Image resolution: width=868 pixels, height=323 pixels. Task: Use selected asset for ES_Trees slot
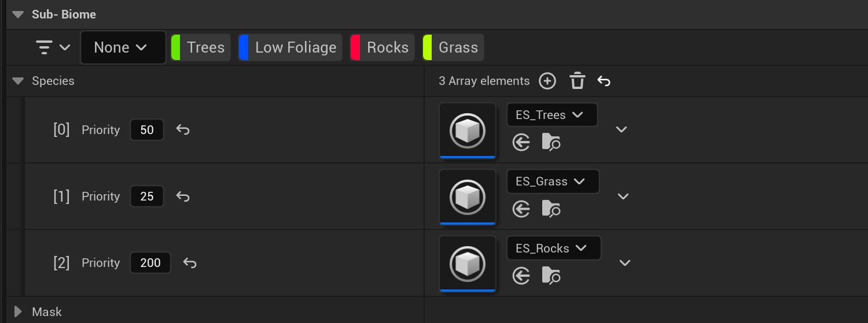(x=521, y=142)
